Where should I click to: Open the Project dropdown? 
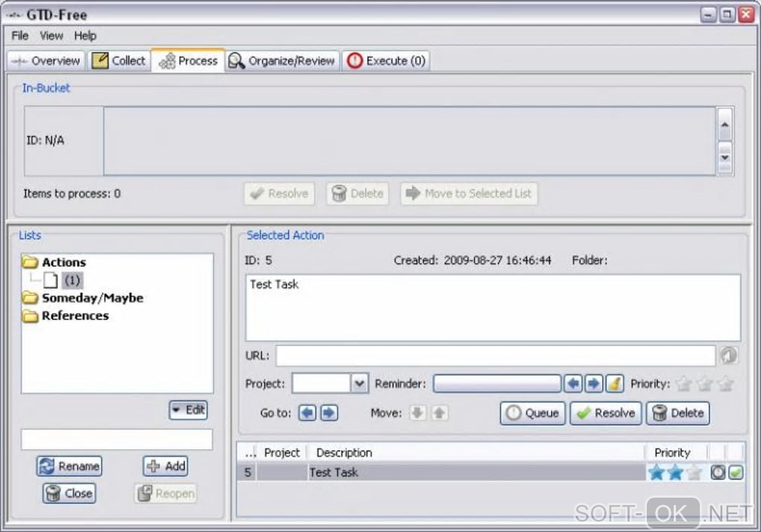(x=359, y=384)
